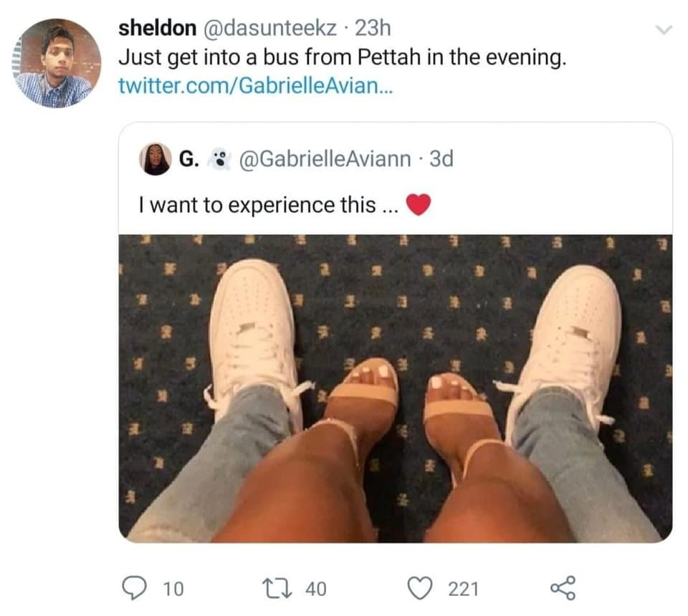
Task: Click the reply speech bubble icon
Action: pos(134,588)
